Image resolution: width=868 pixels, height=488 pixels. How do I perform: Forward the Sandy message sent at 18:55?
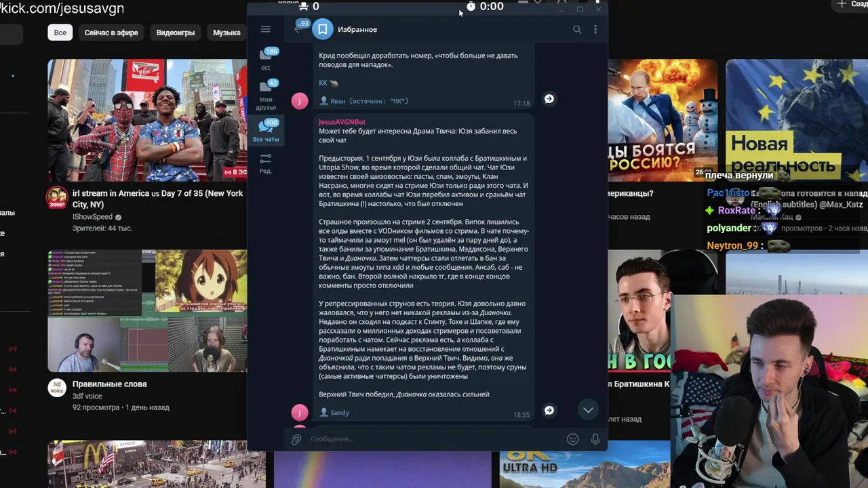click(549, 411)
